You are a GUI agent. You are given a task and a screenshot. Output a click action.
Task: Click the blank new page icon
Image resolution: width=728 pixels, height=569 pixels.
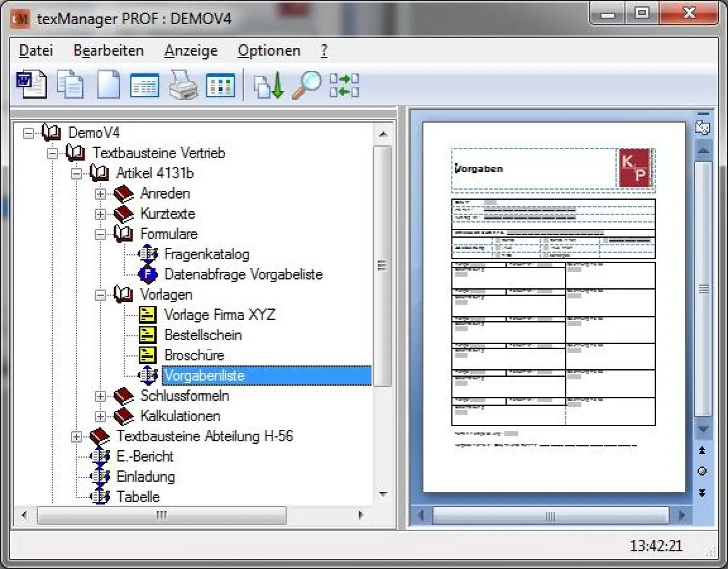click(108, 85)
